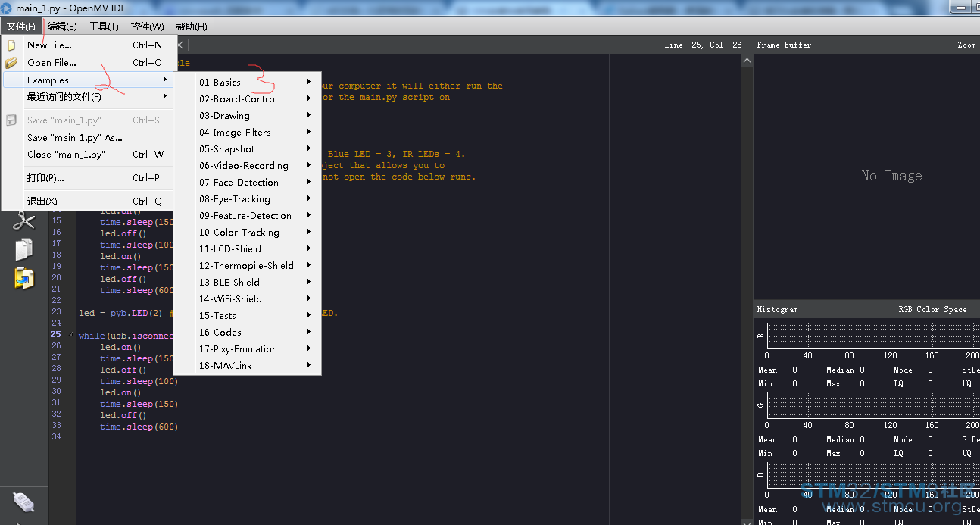
Task: Open 10-Color-Tracking examples submenu
Action: pos(248,232)
